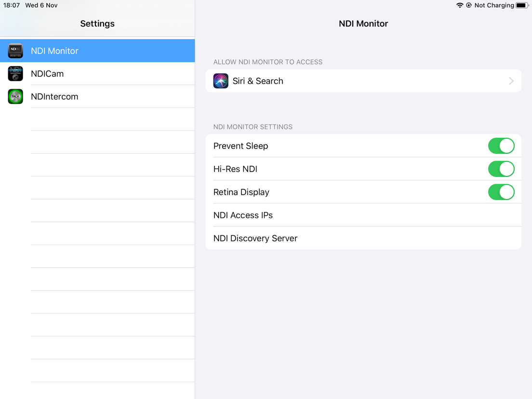The width and height of the screenshot is (532, 399).
Task: Tap the NDI Monitor app icon
Action: click(x=15, y=51)
